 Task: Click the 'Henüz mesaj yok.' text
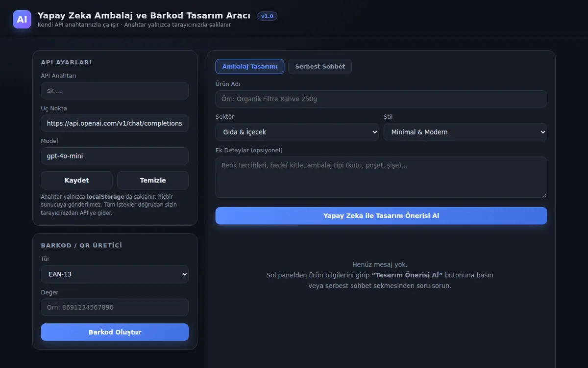[x=380, y=264]
